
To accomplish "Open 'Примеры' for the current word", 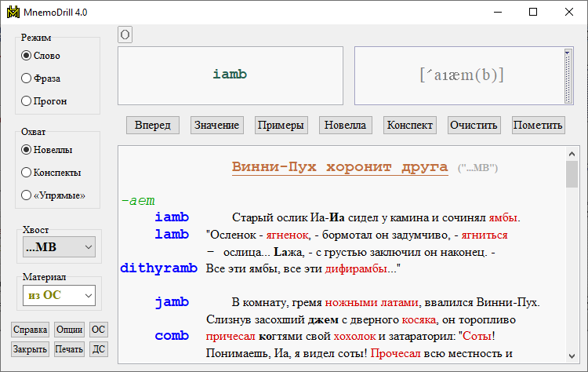I will click(x=281, y=126).
